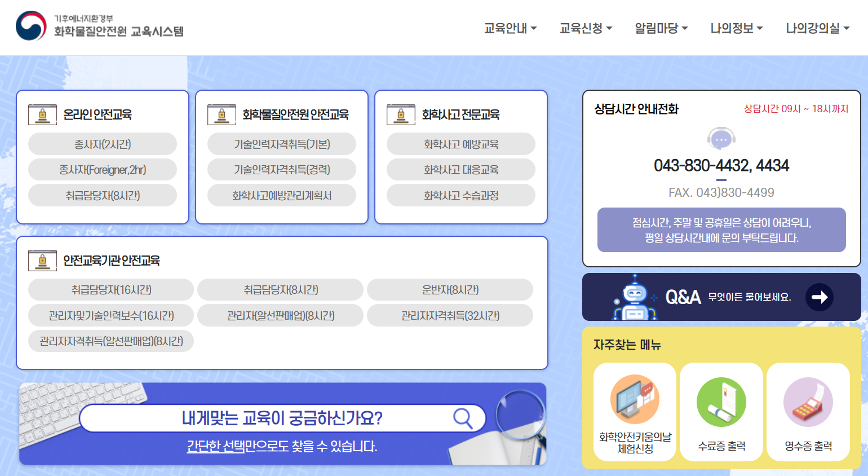The image size is (868, 476).
Task: Expand the 교육안내 dropdown menu
Action: tap(511, 28)
